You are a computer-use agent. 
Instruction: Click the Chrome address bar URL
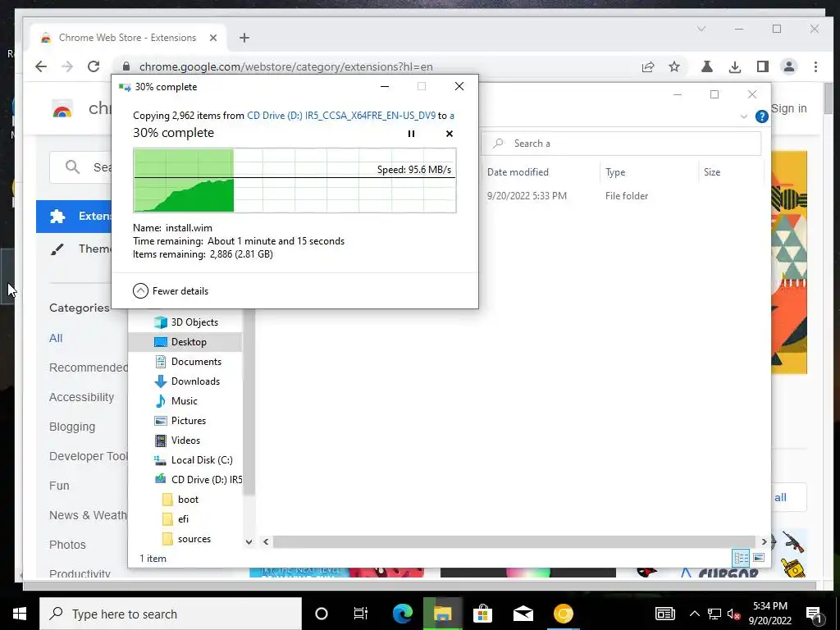(285, 66)
